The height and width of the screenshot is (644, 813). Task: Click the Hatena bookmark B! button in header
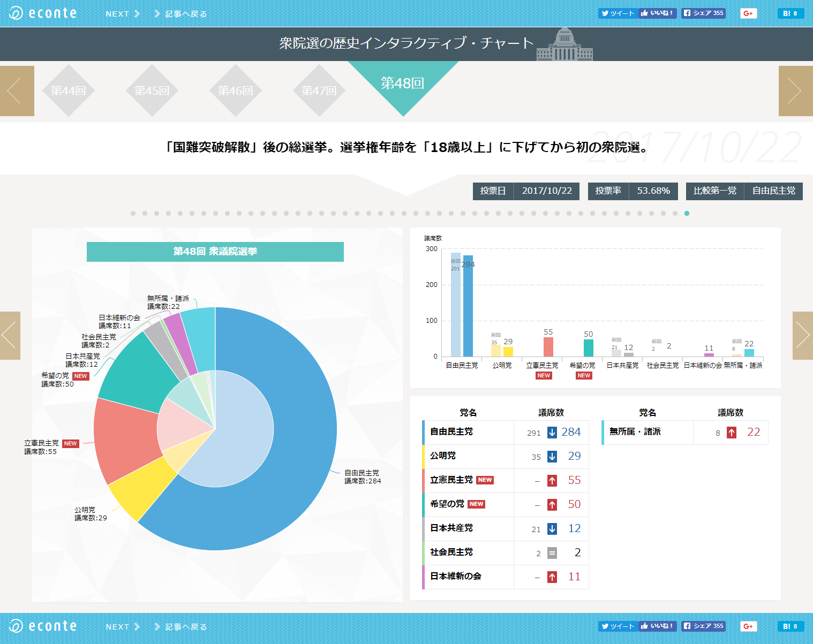point(791,13)
